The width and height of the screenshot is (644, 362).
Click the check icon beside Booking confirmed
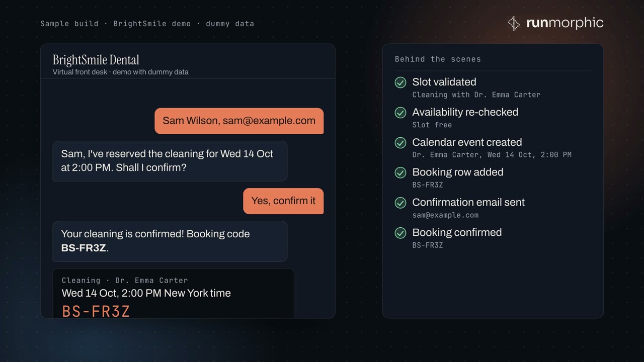[x=400, y=233]
